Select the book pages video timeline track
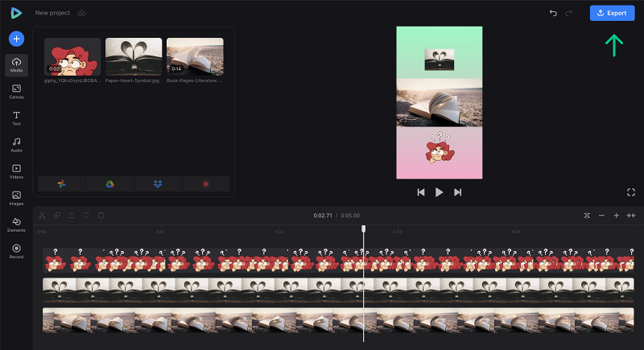Screen dimensions: 644x350 [338, 320]
